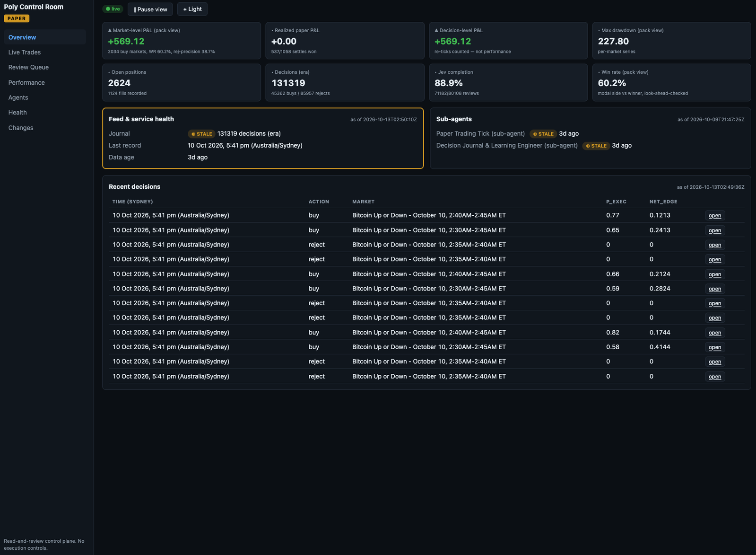The image size is (756, 555).
Task: Click the Poly Control Room title
Action: (x=34, y=7)
